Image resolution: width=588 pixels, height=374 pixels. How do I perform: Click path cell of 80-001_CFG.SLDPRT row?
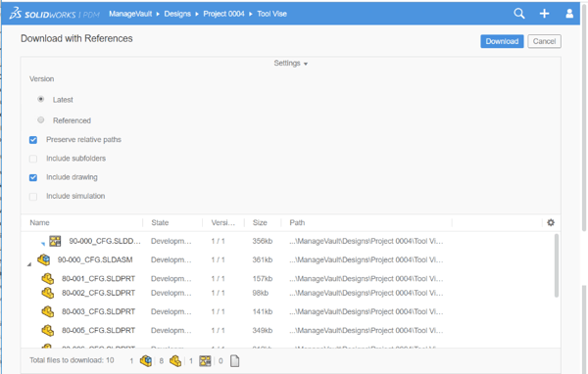(x=366, y=279)
